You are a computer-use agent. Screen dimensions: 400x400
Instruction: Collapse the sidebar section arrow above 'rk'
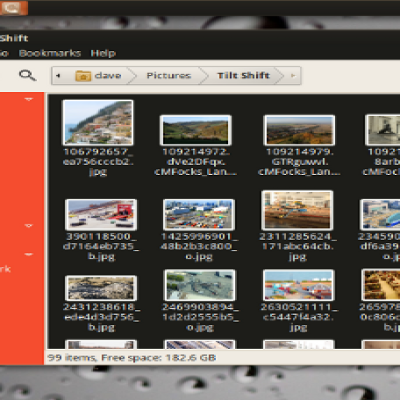29,254
